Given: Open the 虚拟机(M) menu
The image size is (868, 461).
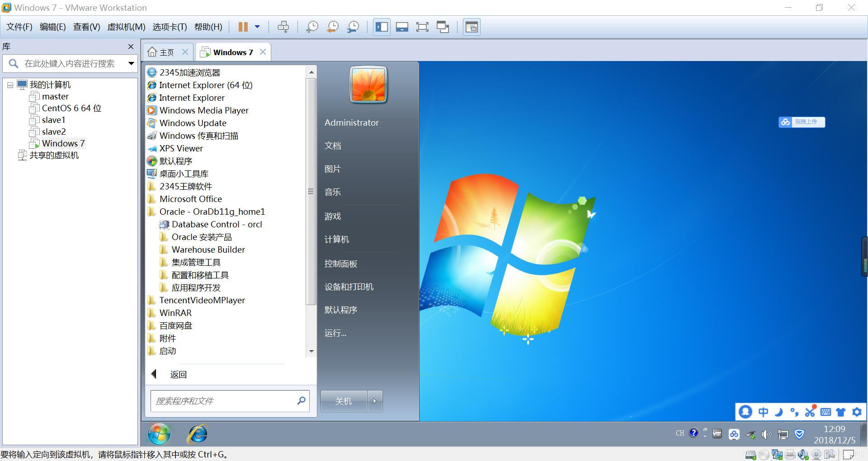Looking at the screenshot, I should 126,27.
